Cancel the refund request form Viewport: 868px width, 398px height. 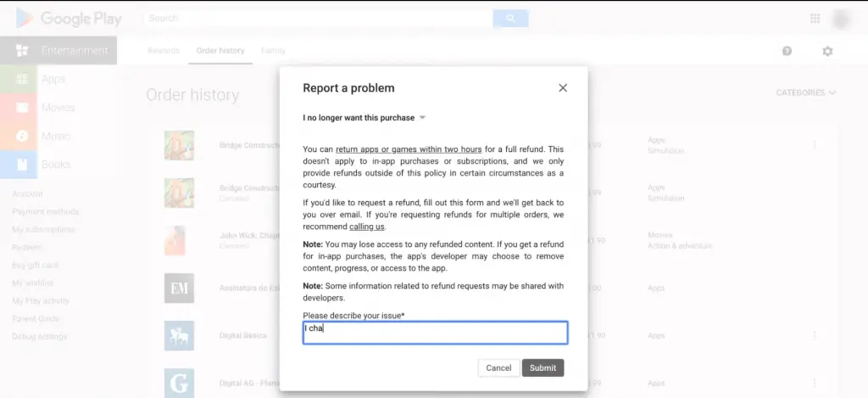click(498, 368)
